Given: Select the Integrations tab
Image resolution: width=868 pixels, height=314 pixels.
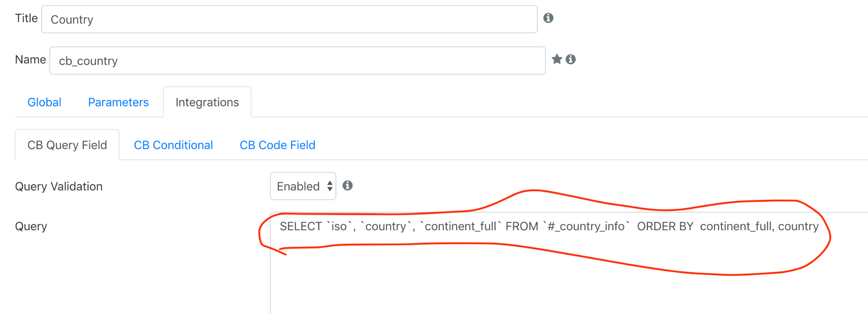Looking at the screenshot, I should tap(207, 102).
